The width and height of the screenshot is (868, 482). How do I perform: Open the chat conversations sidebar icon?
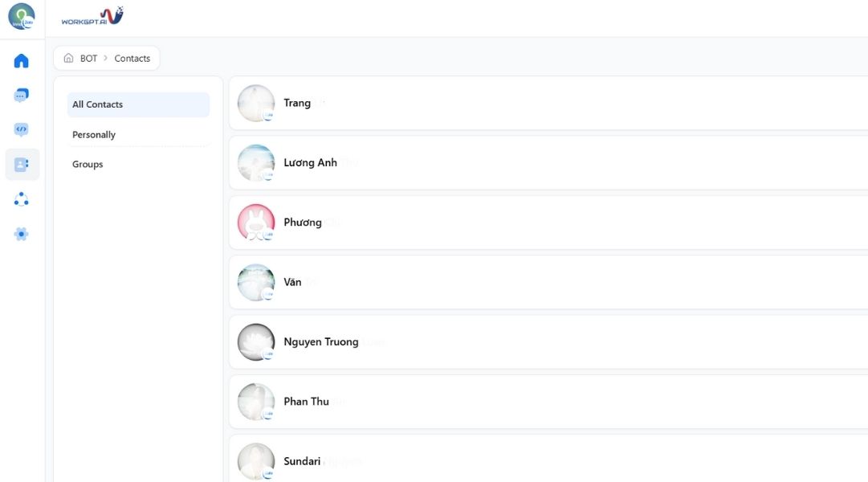(x=21, y=94)
